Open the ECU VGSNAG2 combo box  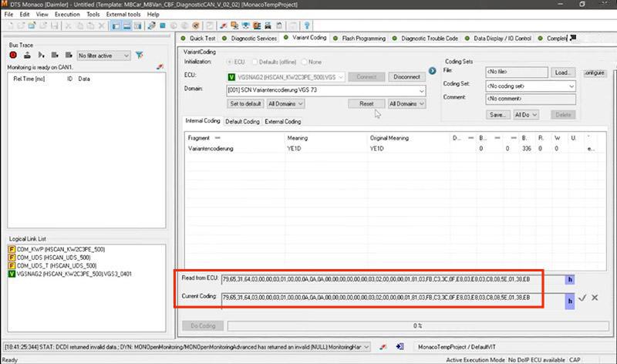pyautogui.click(x=286, y=77)
